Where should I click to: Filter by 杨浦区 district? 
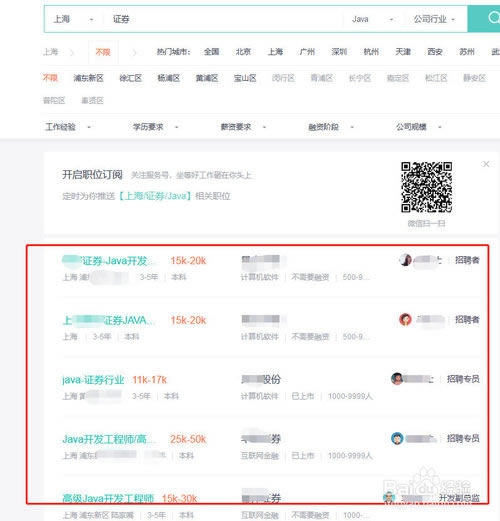[x=169, y=78]
